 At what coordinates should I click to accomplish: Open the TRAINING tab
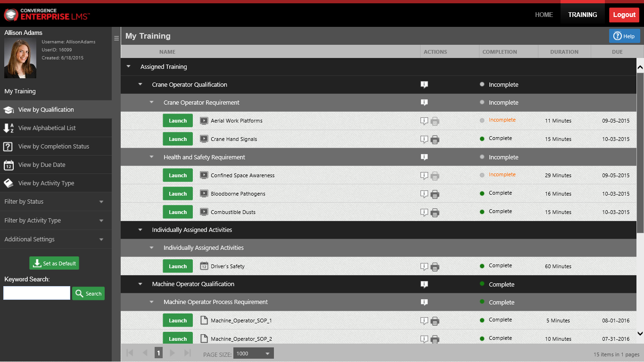[582, 15]
